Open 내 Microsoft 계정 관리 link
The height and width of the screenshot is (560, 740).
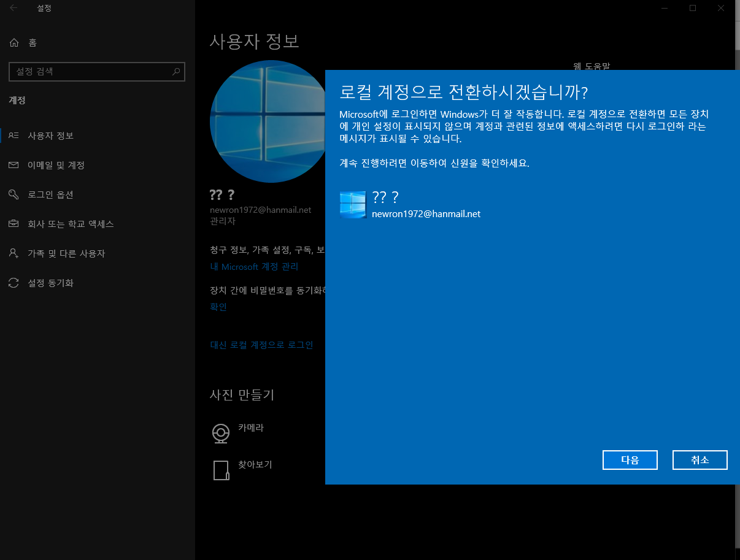point(254,267)
